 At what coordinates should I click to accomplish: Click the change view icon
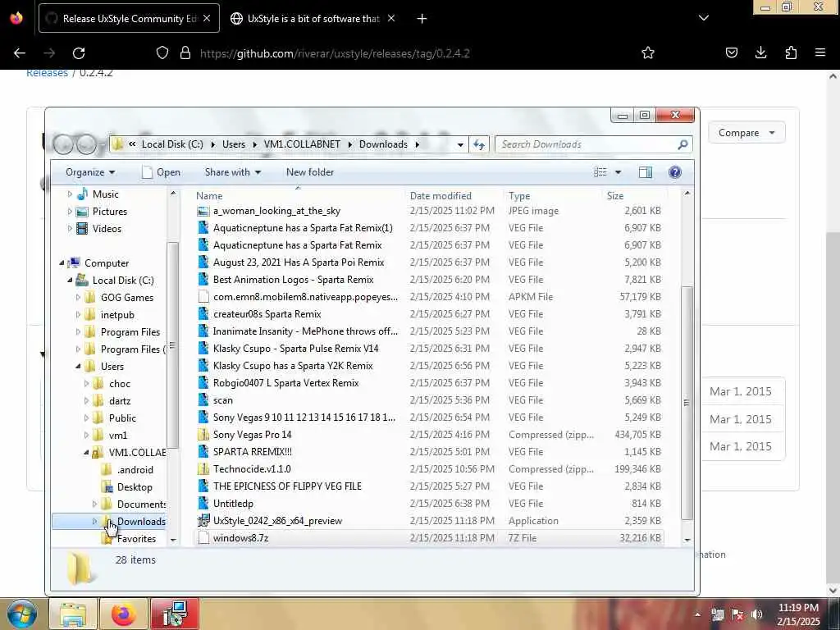click(x=600, y=172)
